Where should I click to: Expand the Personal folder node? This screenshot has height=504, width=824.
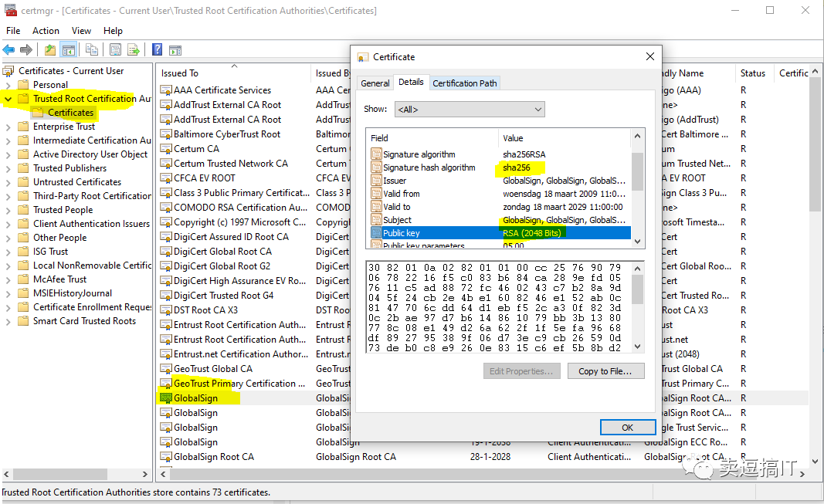[8, 85]
